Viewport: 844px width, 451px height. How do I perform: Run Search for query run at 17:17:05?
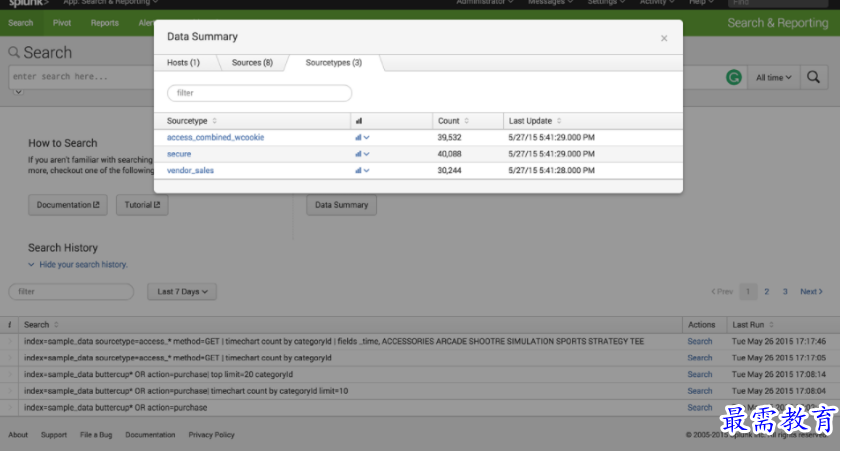pos(699,358)
